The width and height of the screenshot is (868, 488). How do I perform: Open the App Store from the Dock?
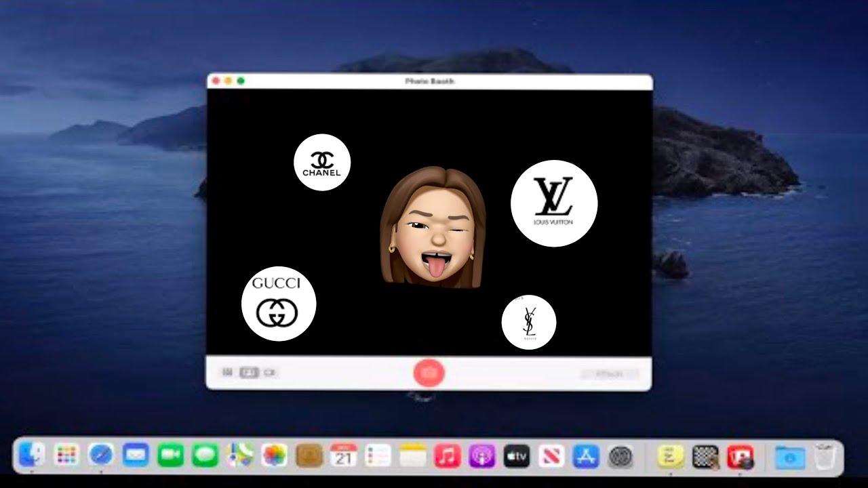pyautogui.click(x=586, y=455)
